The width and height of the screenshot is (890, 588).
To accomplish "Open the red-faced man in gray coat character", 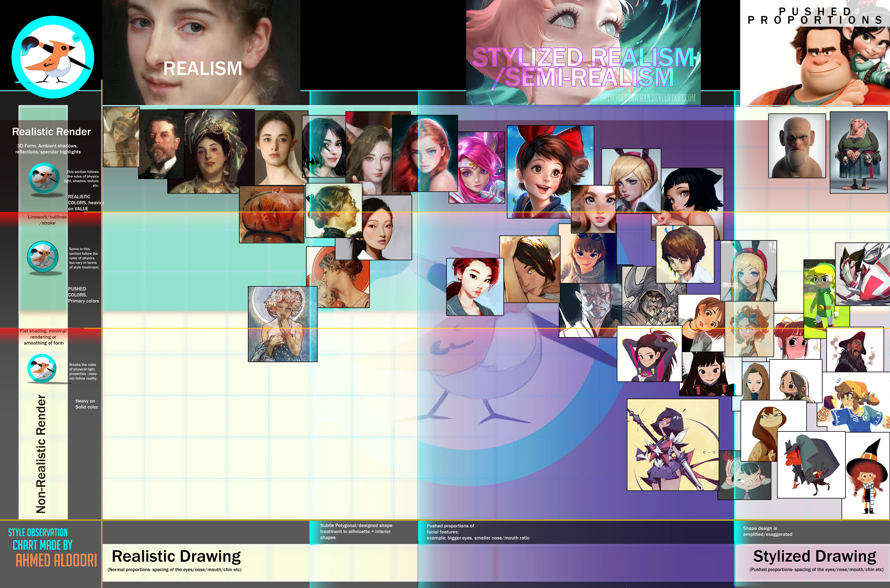I will (811, 465).
